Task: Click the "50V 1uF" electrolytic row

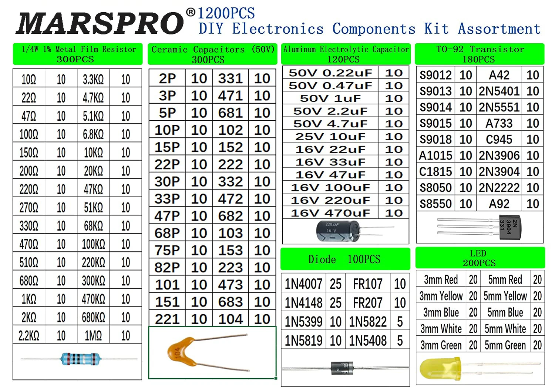Action: point(346,98)
